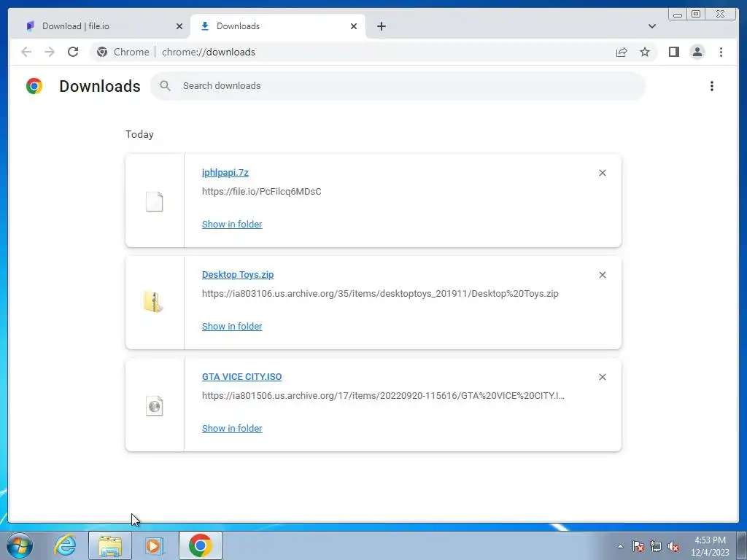Click the search magnifier icon in Downloads
This screenshot has width=747, height=560.
(x=166, y=86)
